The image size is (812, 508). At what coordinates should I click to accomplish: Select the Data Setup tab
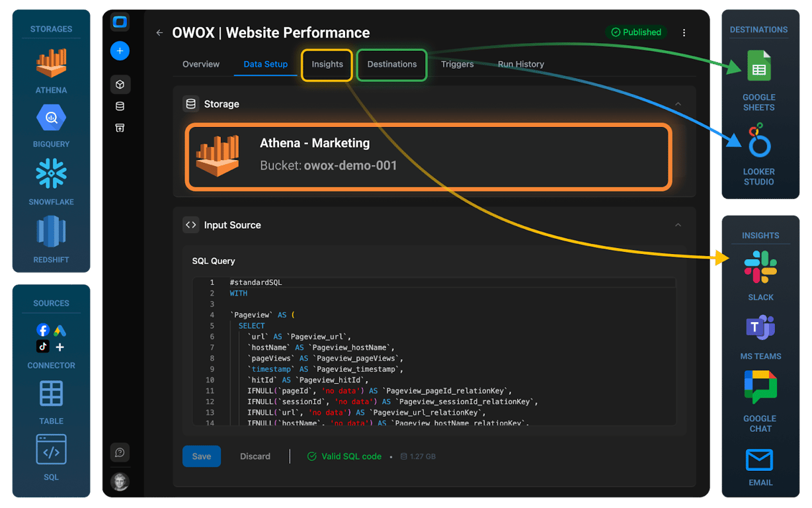[x=266, y=64]
